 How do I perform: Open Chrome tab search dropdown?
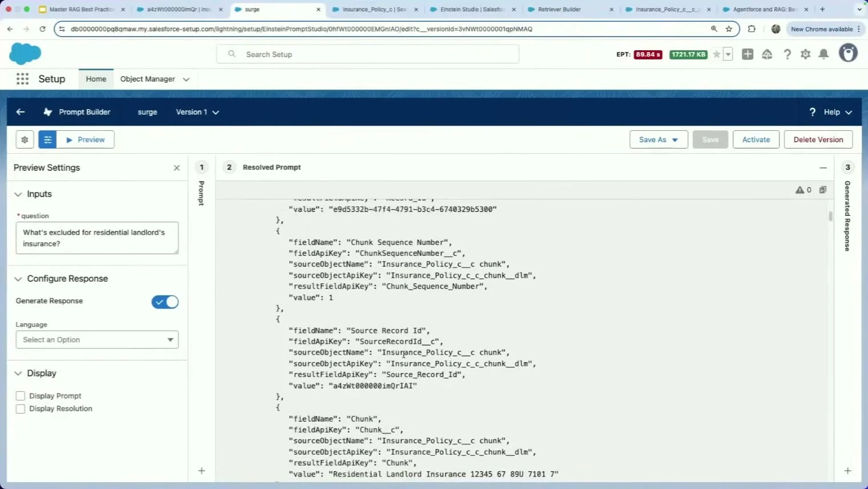point(859,9)
